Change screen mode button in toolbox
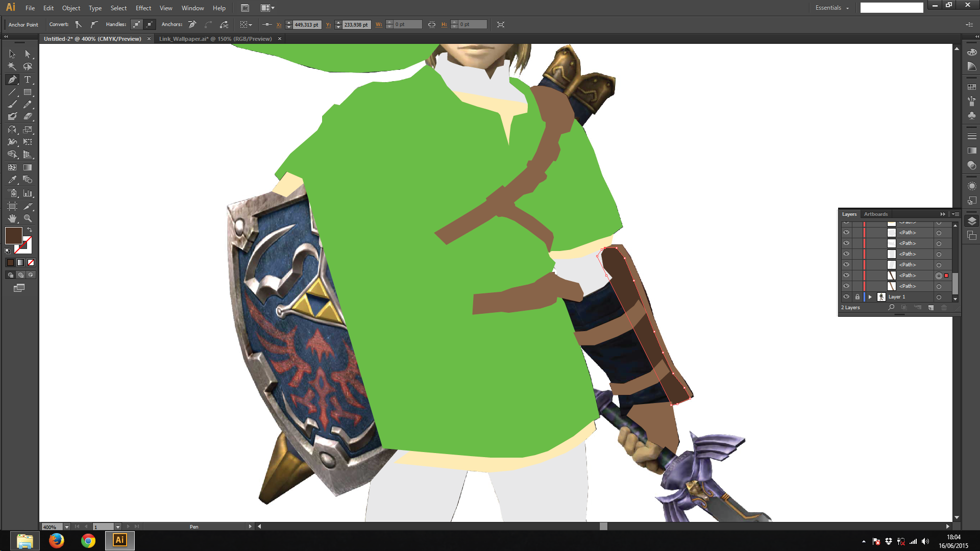The width and height of the screenshot is (980, 551). (19, 288)
